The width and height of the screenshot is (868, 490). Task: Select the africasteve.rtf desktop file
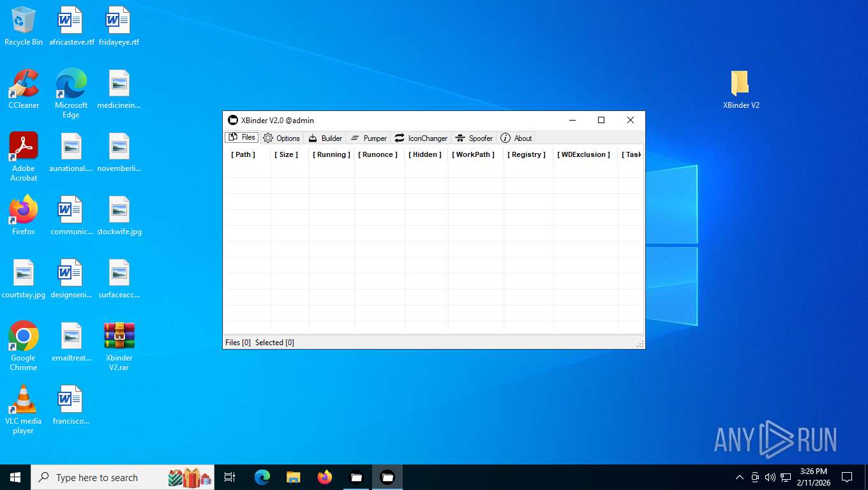(x=71, y=26)
